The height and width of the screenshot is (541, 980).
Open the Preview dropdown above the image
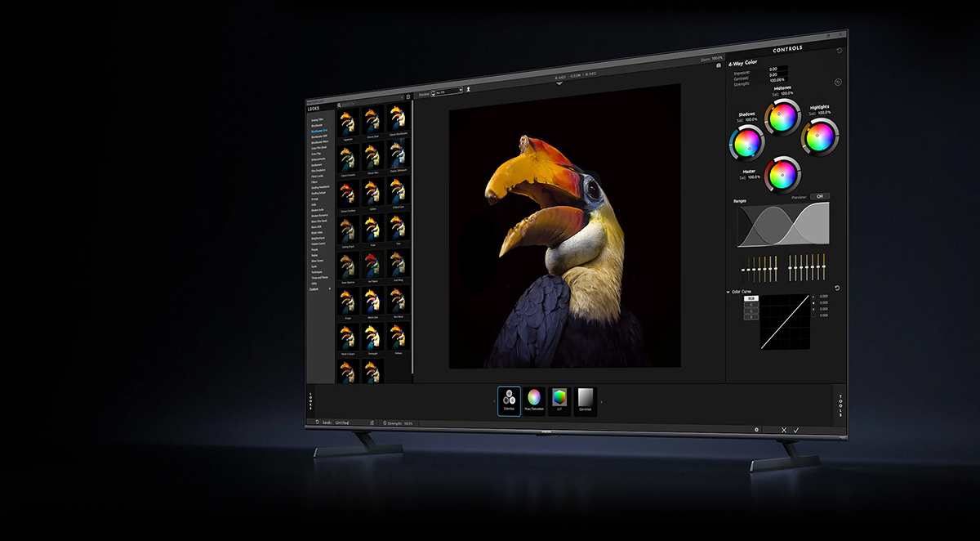tap(447, 91)
